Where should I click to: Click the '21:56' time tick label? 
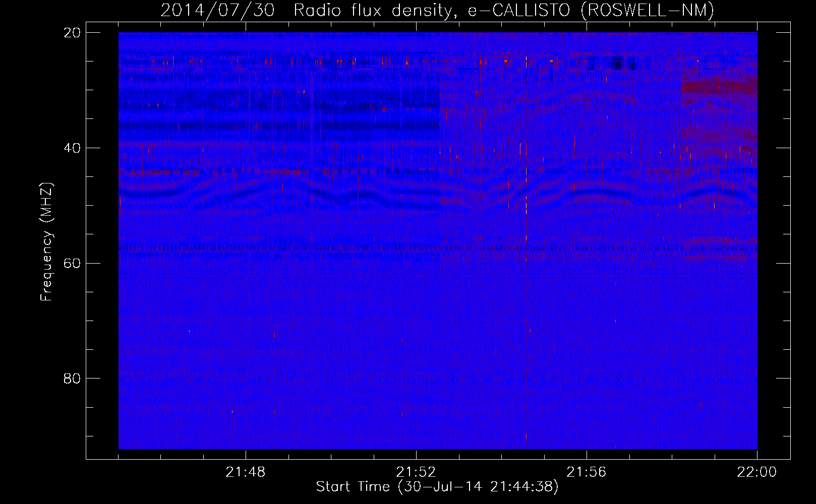(x=587, y=472)
